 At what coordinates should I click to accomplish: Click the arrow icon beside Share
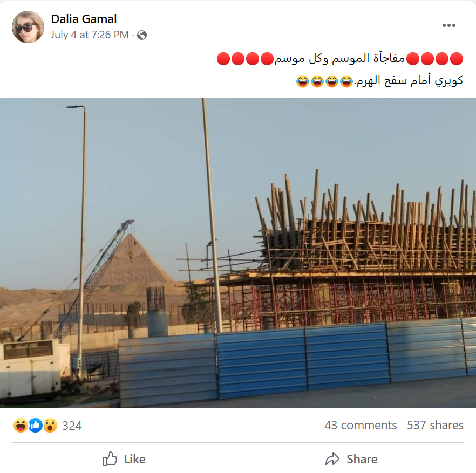tap(332, 459)
